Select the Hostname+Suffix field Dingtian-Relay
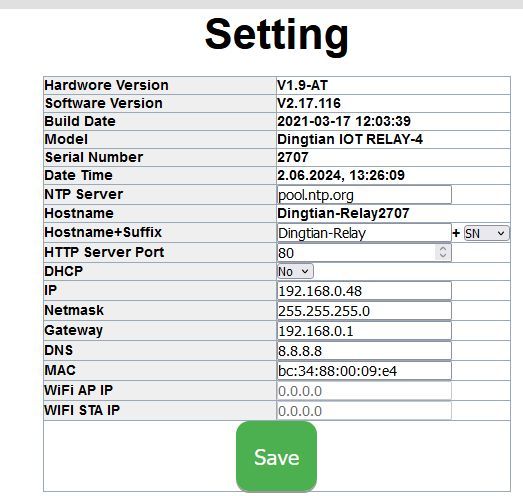The height and width of the screenshot is (496, 523). coord(364,233)
